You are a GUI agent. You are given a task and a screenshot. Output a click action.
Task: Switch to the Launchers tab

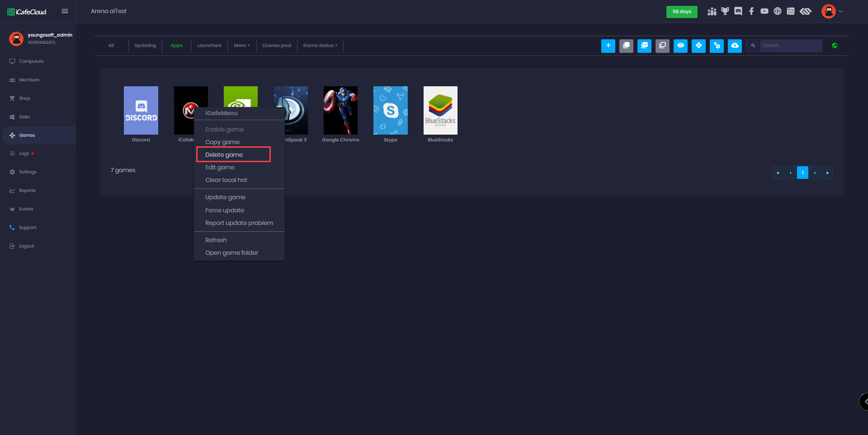(x=209, y=46)
